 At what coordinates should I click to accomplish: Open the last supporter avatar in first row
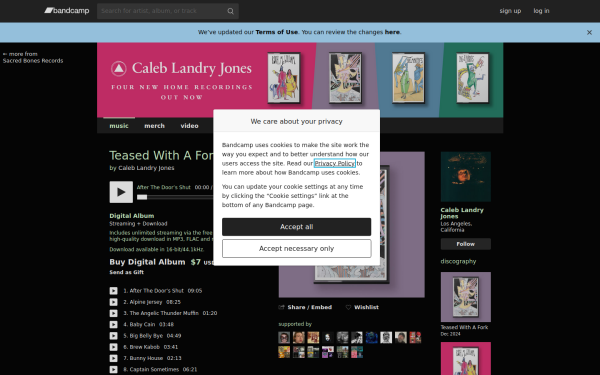[415, 338]
